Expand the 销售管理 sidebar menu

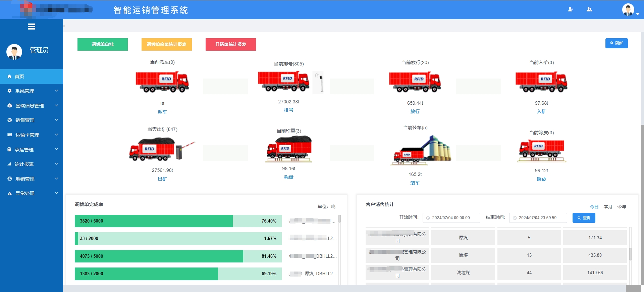[x=32, y=120]
